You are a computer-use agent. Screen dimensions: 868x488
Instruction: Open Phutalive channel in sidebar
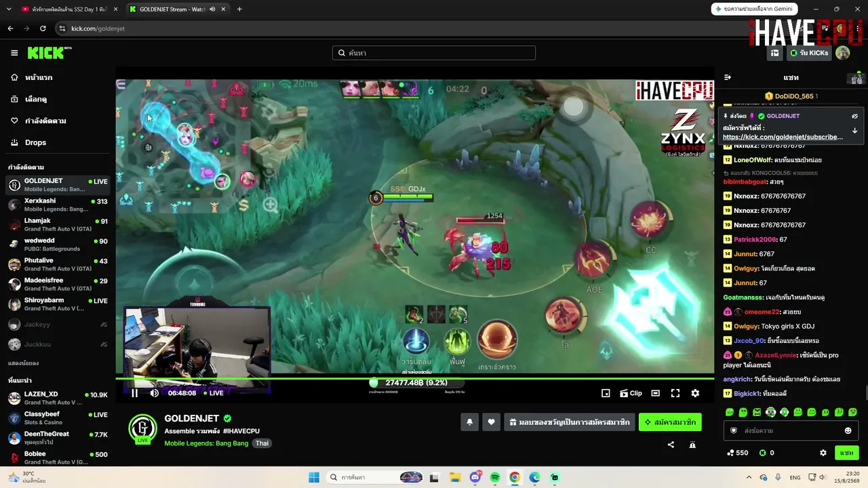pos(58,264)
